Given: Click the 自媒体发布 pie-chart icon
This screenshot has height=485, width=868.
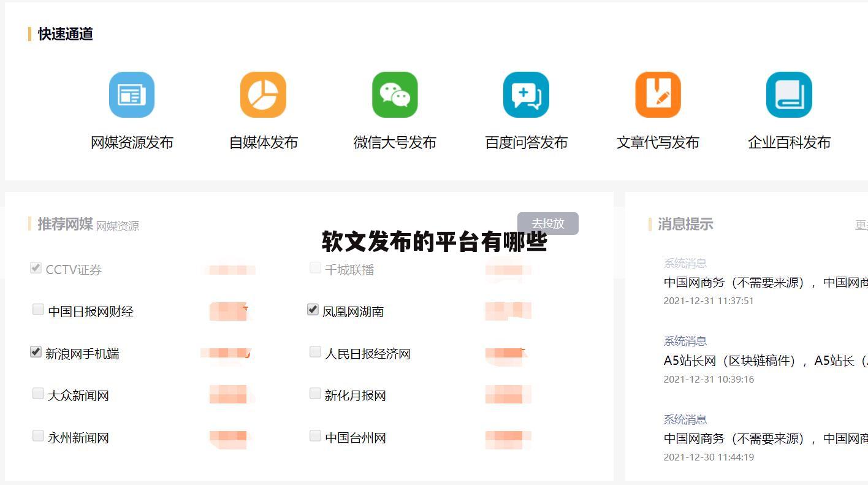Looking at the screenshot, I should pyautogui.click(x=263, y=94).
